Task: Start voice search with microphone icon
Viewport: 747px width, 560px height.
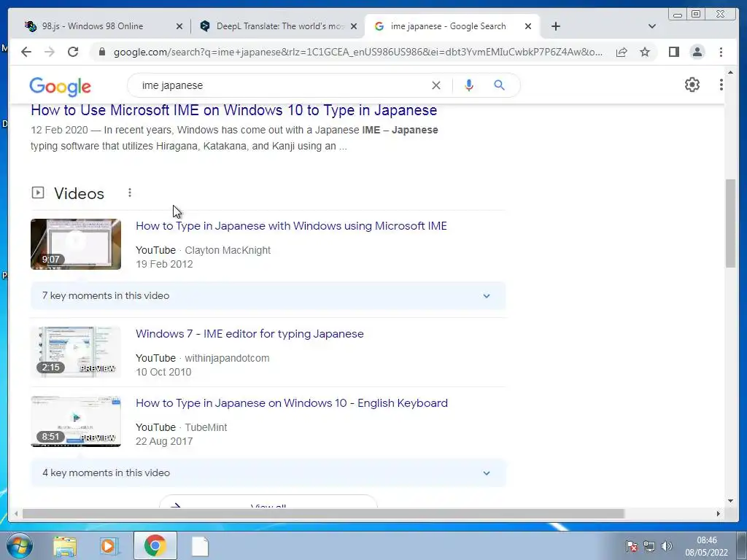Action: point(469,85)
